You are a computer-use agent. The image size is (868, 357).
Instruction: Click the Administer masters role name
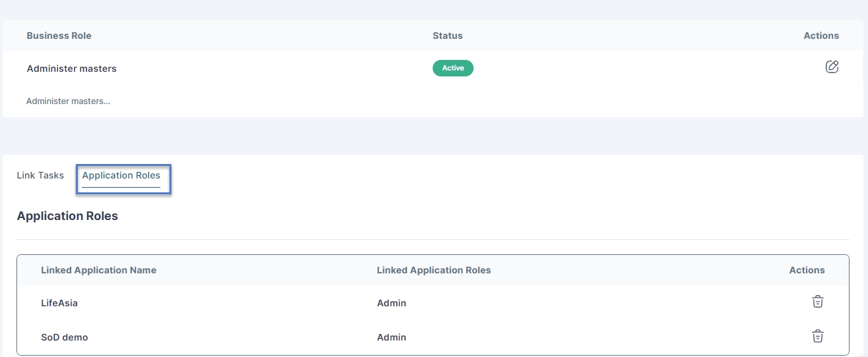(x=71, y=69)
